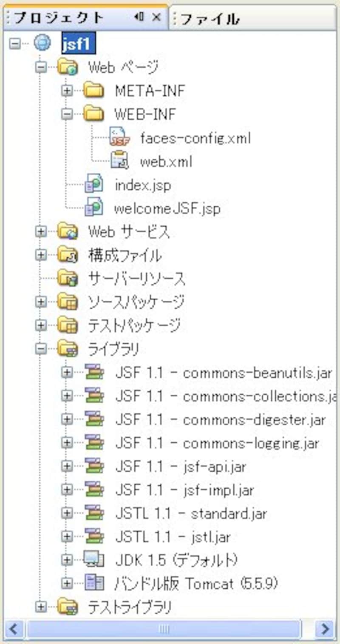Viewport: 340px width, 644px height.
Task: Click the horizontal scrollbar right arrow
Action: 326,628
